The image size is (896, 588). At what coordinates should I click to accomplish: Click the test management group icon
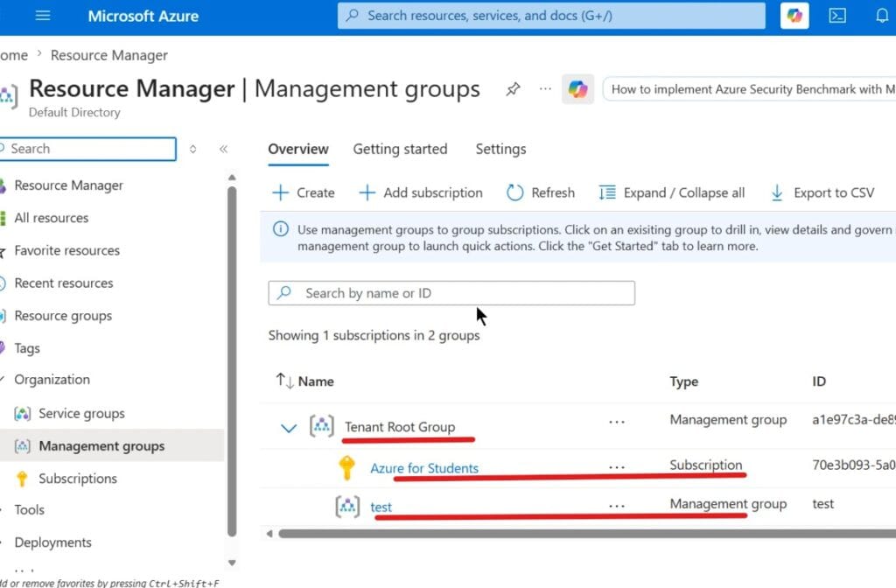(x=347, y=507)
